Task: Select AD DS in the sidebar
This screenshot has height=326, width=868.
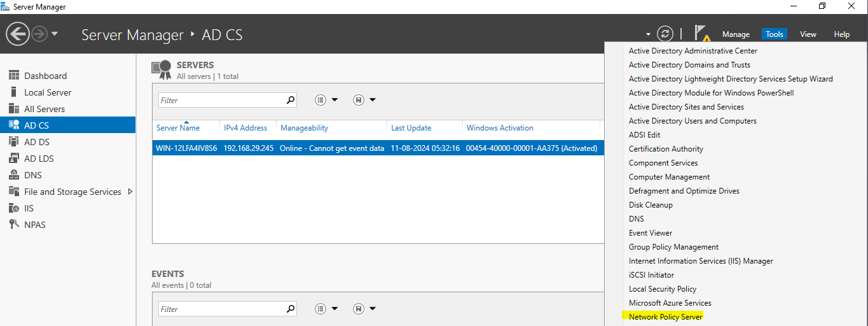Action: 37,142
